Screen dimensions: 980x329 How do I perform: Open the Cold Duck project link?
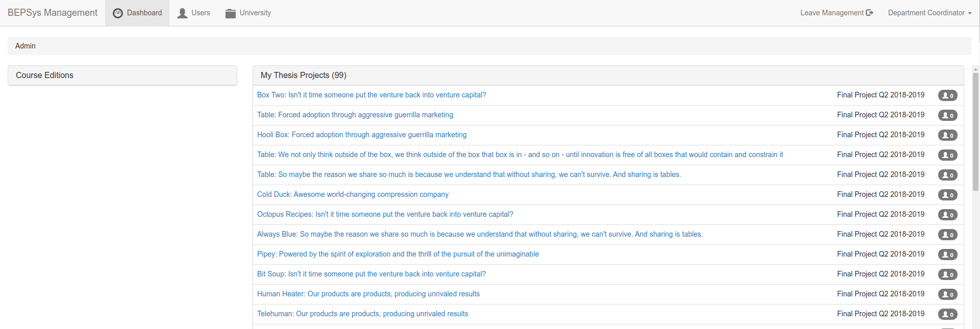[x=353, y=194]
